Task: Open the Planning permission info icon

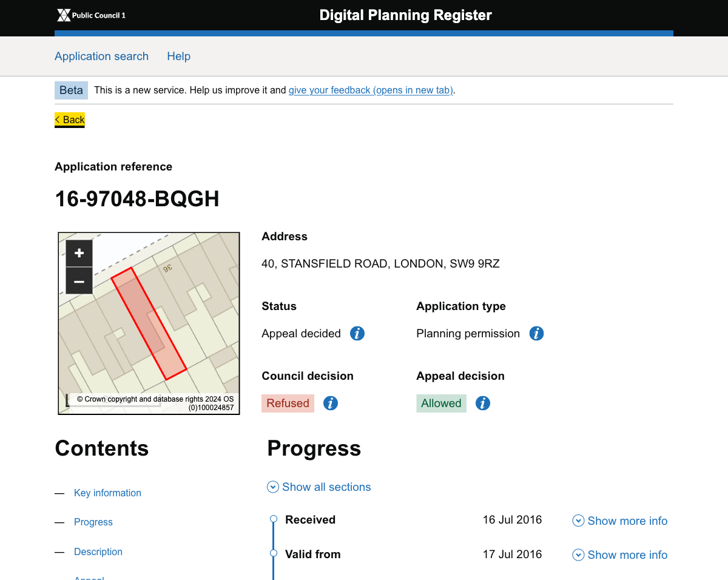Action: pos(536,333)
